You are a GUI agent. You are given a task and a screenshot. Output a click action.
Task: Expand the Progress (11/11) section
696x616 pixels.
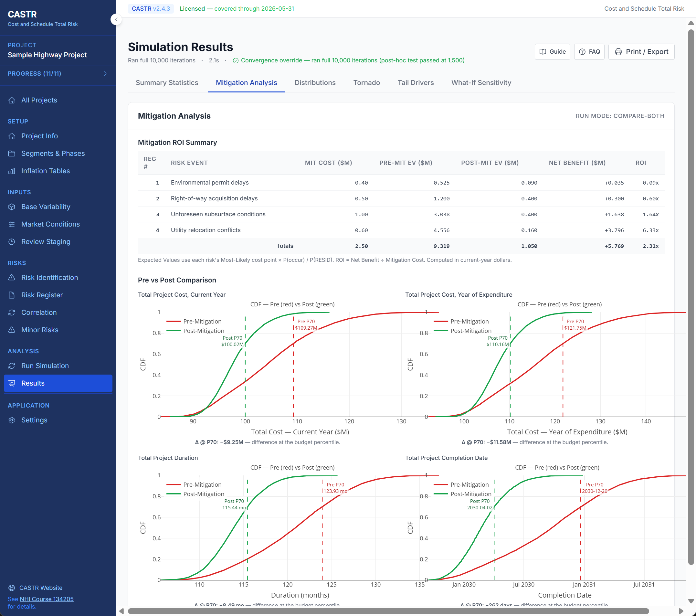pos(58,74)
